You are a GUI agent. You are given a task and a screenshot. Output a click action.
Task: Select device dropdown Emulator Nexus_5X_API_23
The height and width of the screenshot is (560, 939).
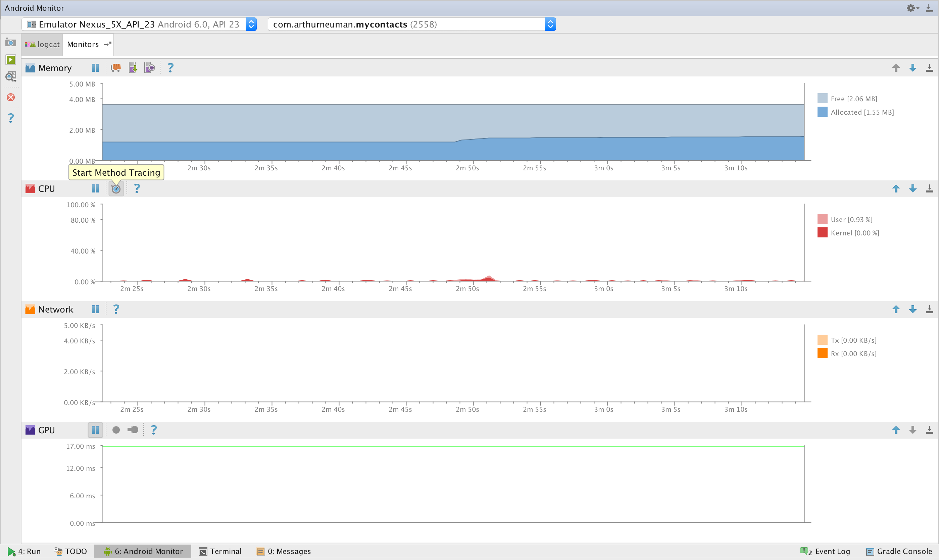coord(139,24)
